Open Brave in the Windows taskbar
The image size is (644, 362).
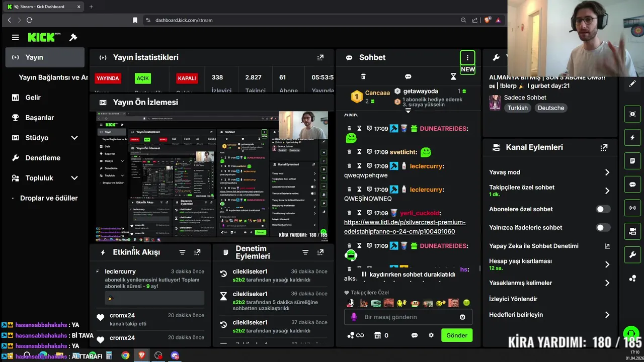click(141, 355)
